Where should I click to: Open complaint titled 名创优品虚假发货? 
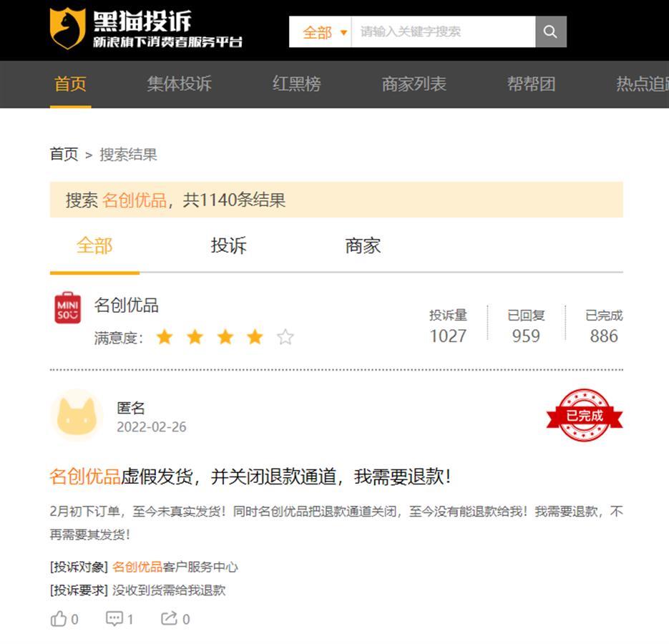coord(250,477)
